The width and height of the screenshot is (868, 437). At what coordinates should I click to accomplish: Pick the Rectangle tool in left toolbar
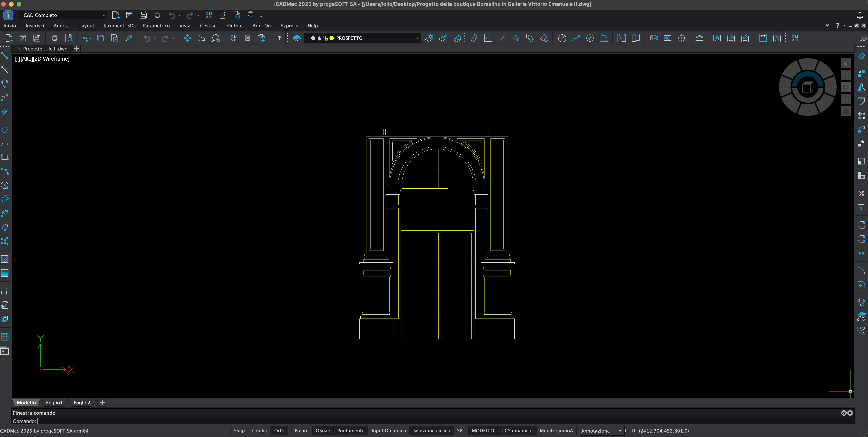[x=5, y=157]
